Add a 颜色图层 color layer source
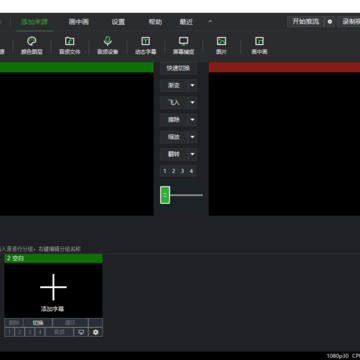The width and height of the screenshot is (360, 360). click(x=32, y=45)
